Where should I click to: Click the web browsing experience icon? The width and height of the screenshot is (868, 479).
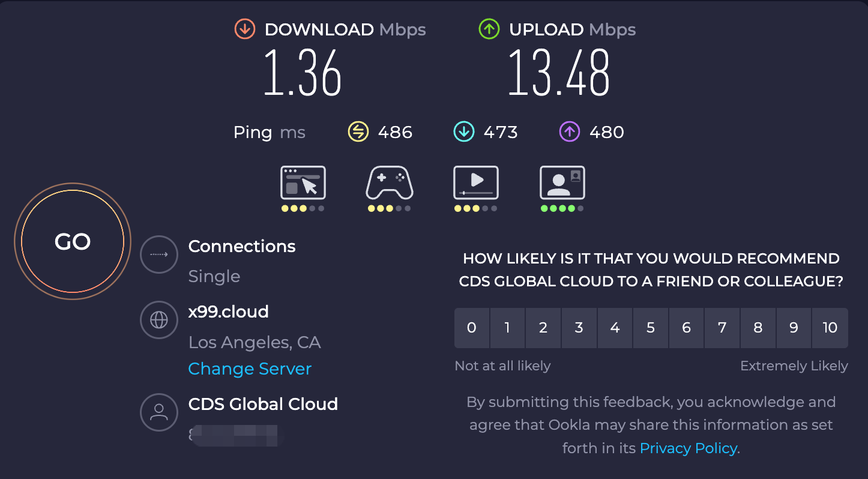[x=303, y=183]
